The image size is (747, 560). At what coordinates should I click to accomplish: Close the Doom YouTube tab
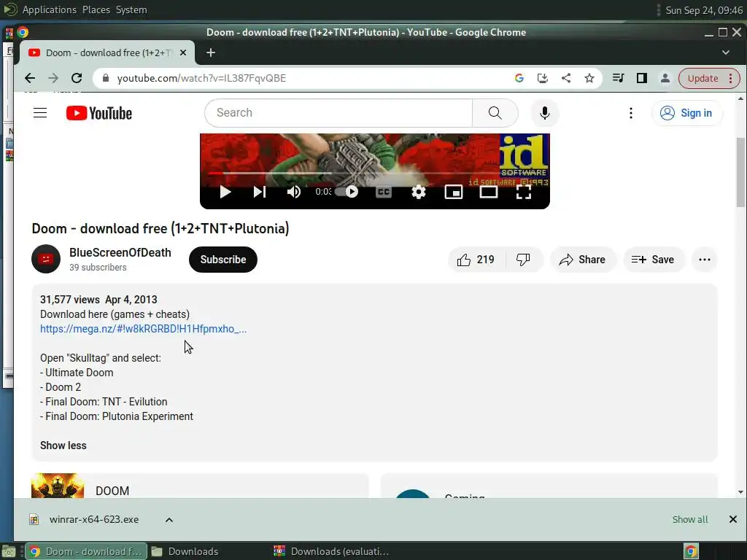click(x=183, y=52)
